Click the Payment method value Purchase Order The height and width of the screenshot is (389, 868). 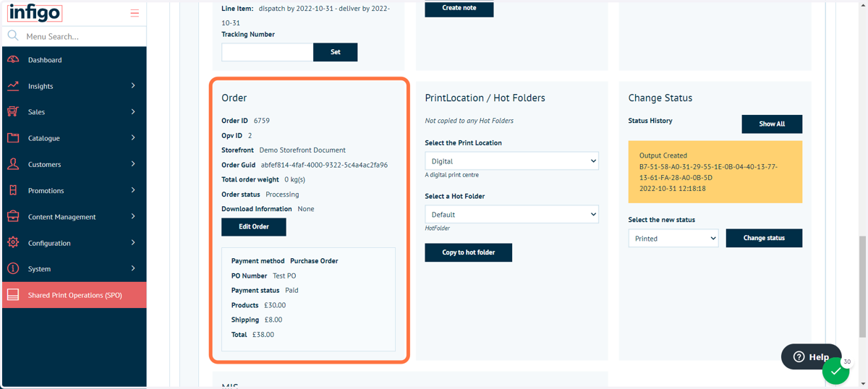314,261
